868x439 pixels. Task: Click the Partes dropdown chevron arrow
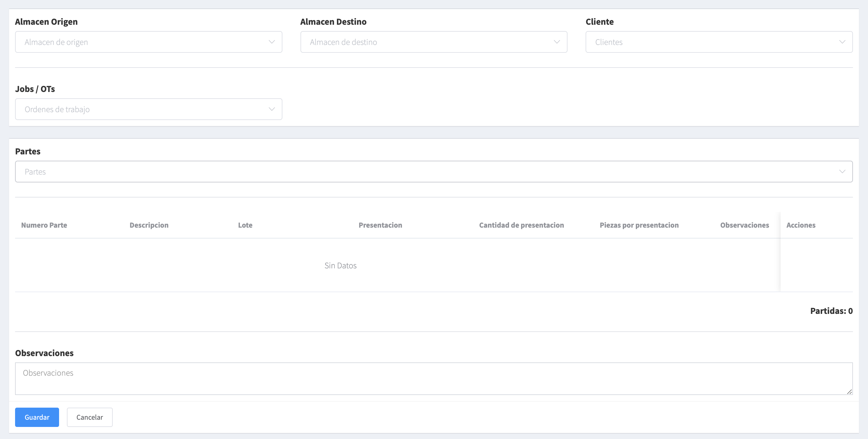(842, 171)
